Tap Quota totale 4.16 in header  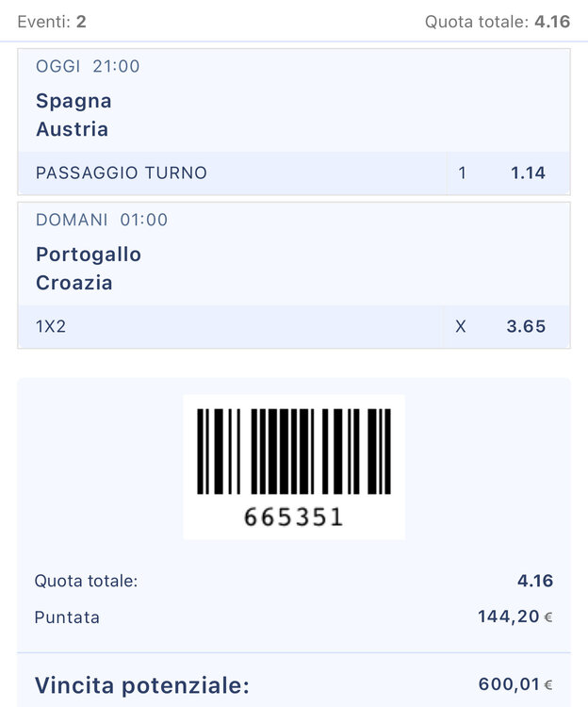(498, 22)
